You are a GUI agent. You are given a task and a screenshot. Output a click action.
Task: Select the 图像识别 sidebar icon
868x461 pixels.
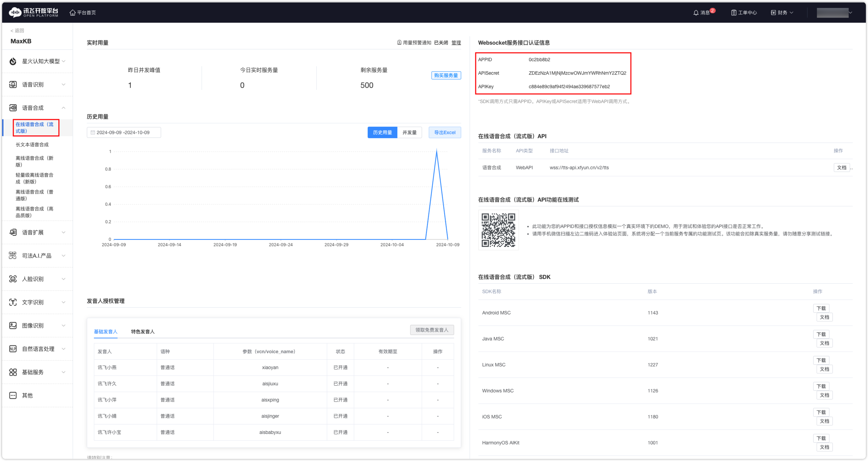12,325
